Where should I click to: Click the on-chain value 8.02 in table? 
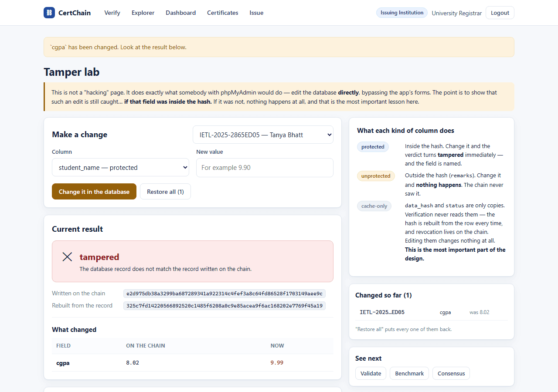click(133, 362)
